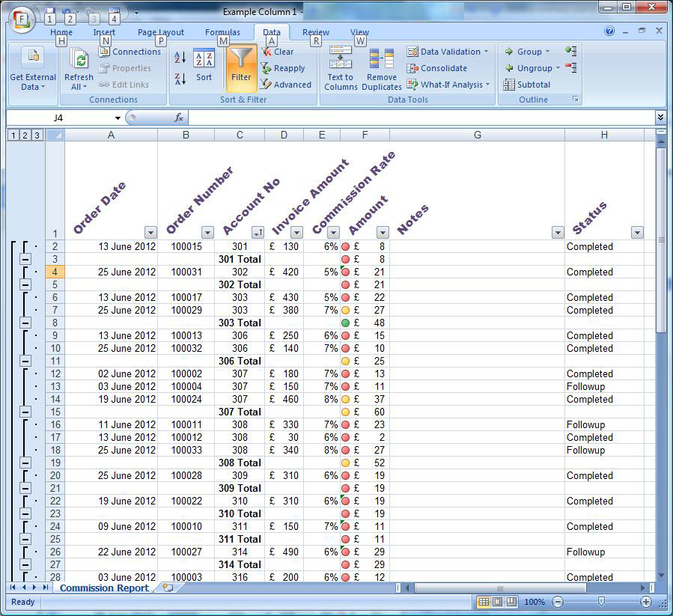
Task: Open Data Validation tool
Action: pyautogui.click(x=448, y=52)
